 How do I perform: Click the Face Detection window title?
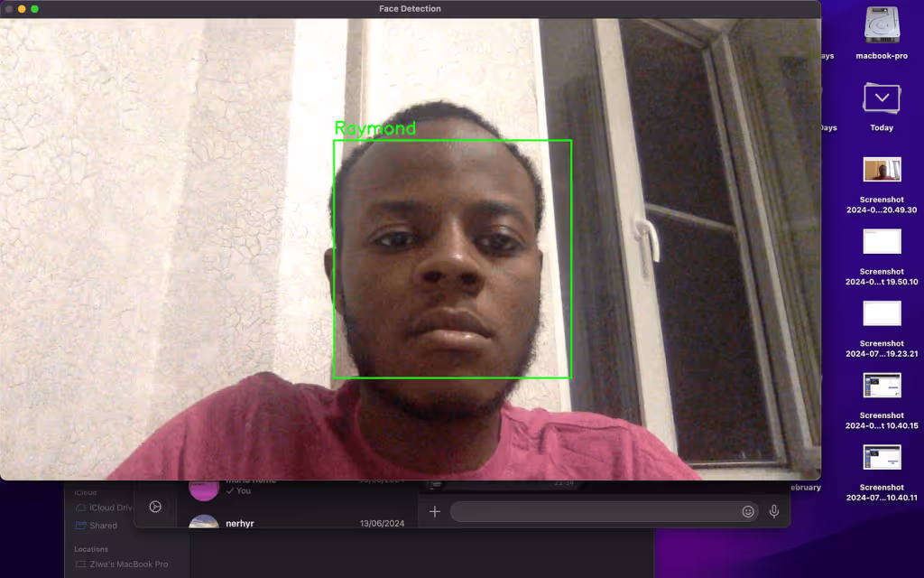(410, 9)
